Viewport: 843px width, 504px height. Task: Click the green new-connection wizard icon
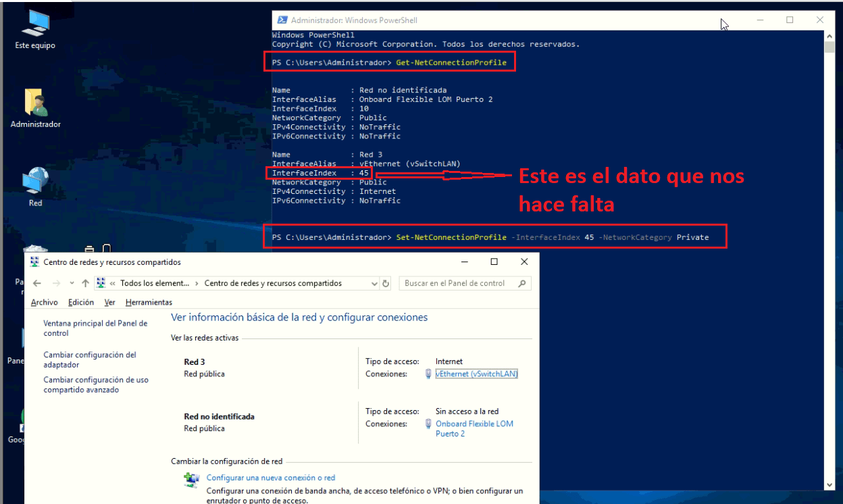191,478
